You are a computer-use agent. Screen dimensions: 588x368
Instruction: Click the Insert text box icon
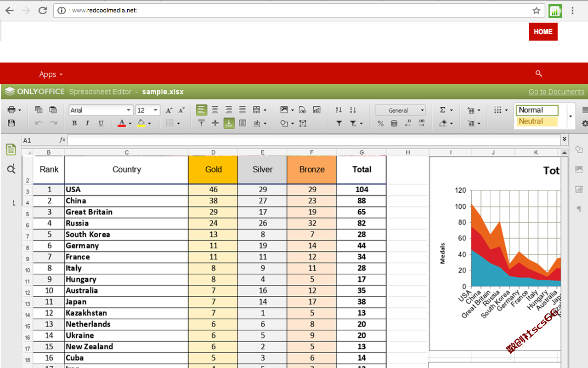pos(302,123)
